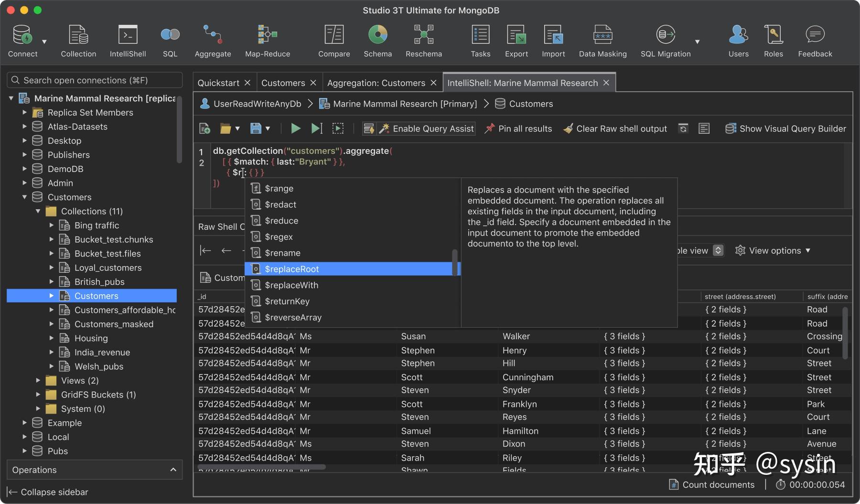Viewport: 860px width, 504px height.
Task: Open the Schema analyzer
Action: (x=377, y=40)
